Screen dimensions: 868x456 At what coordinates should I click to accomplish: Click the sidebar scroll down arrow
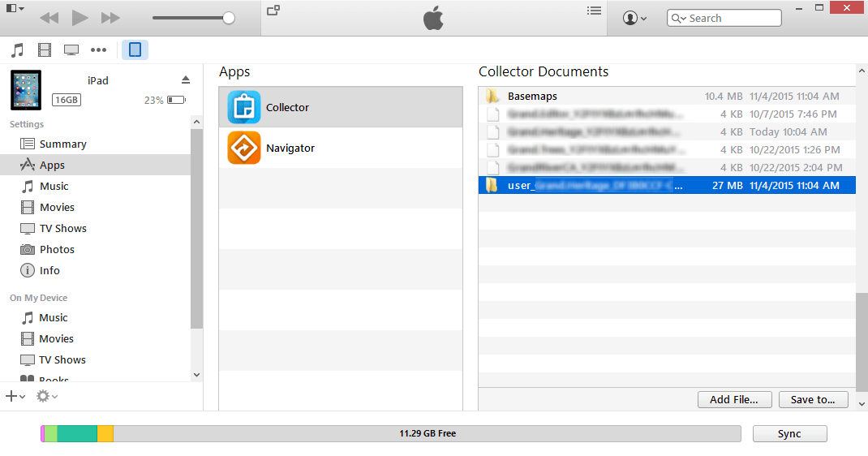click(x=196, y=375)
